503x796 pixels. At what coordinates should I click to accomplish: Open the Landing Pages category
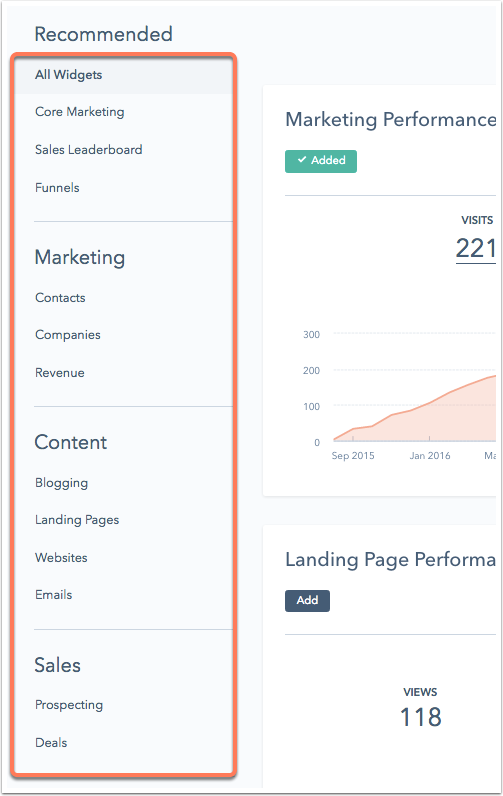tap(77, 520)
